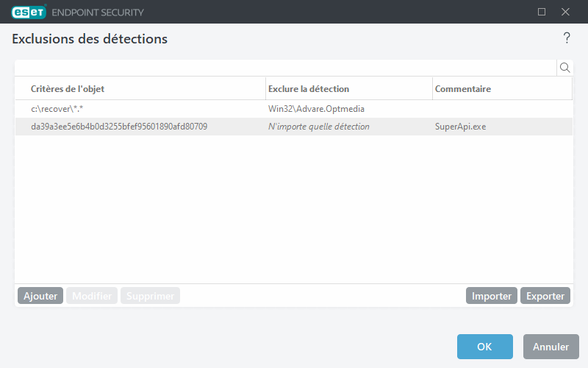Open help with the question mark icon
588x368 pixels.
[567, 38]
